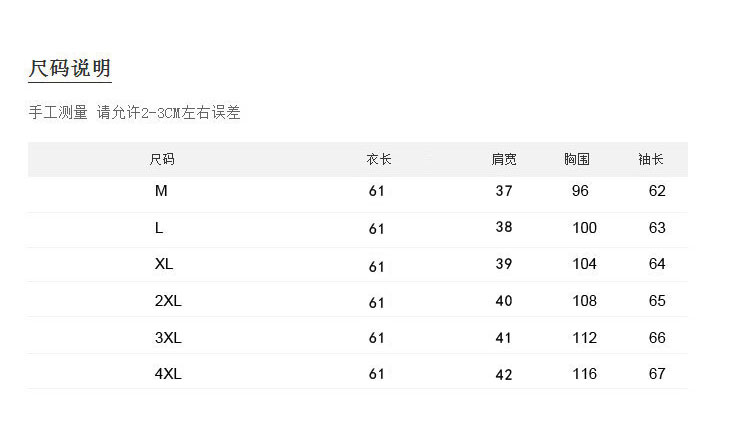Click sleeve length value 67

[657, 374]
